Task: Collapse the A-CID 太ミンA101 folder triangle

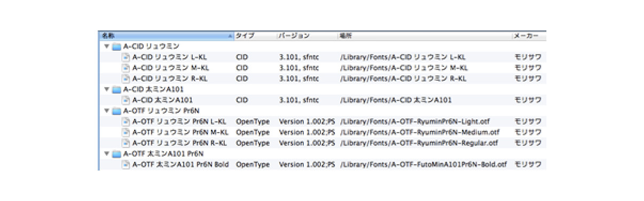Action: coord(107,89)
